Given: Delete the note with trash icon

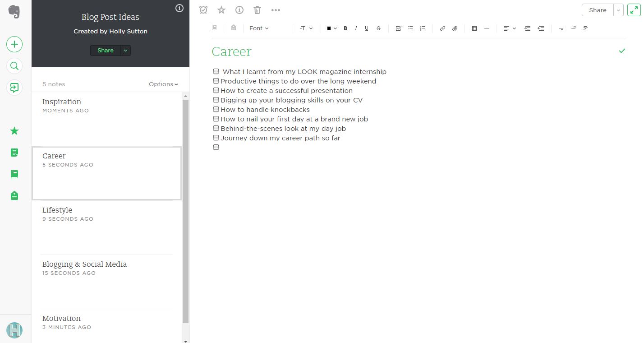Looking at the screenshot, I should click(x=257, y=10).
